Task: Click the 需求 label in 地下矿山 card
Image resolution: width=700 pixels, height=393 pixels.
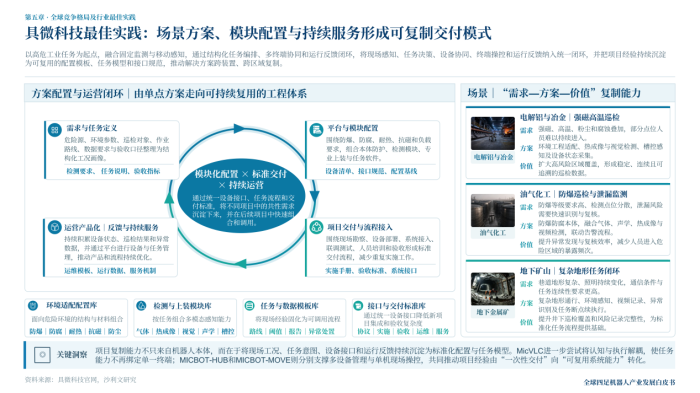Action: (x=526, y=284)
